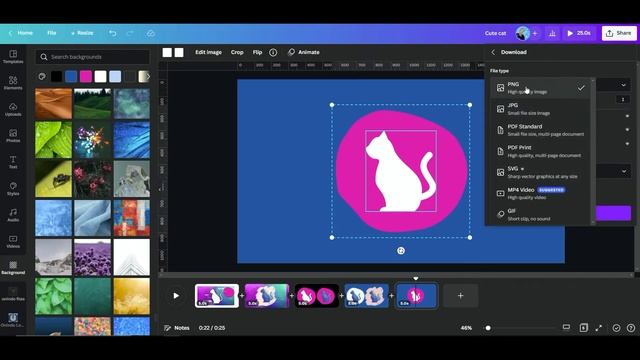Enter fullscreen with the expand arrows icon
The height and width of the screenshot is (360, 640).
[599, 328]
